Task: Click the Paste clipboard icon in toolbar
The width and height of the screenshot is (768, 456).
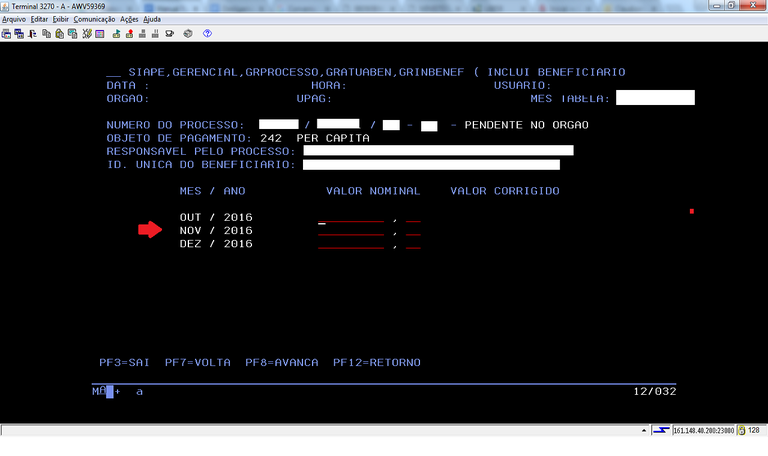Action: pyautogui.click(x=59, y=33)
